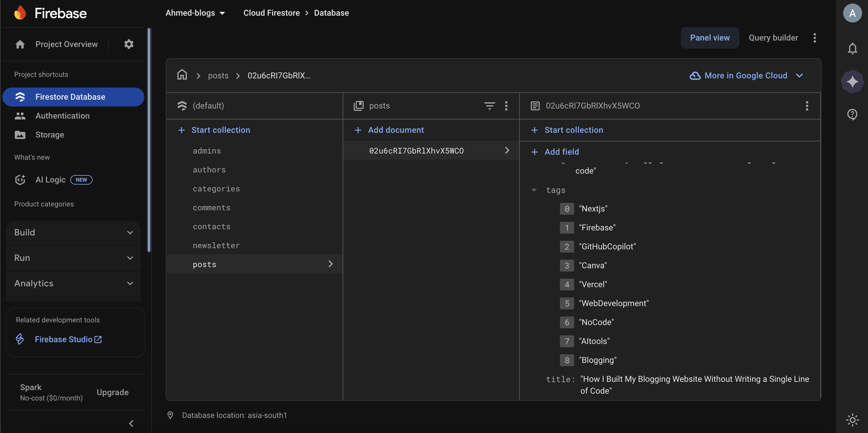The width and height of the screenshot is (868, 433).
Task: Open Cloud Firestore breadcrumb link
Action: click(x=272, y=13)
